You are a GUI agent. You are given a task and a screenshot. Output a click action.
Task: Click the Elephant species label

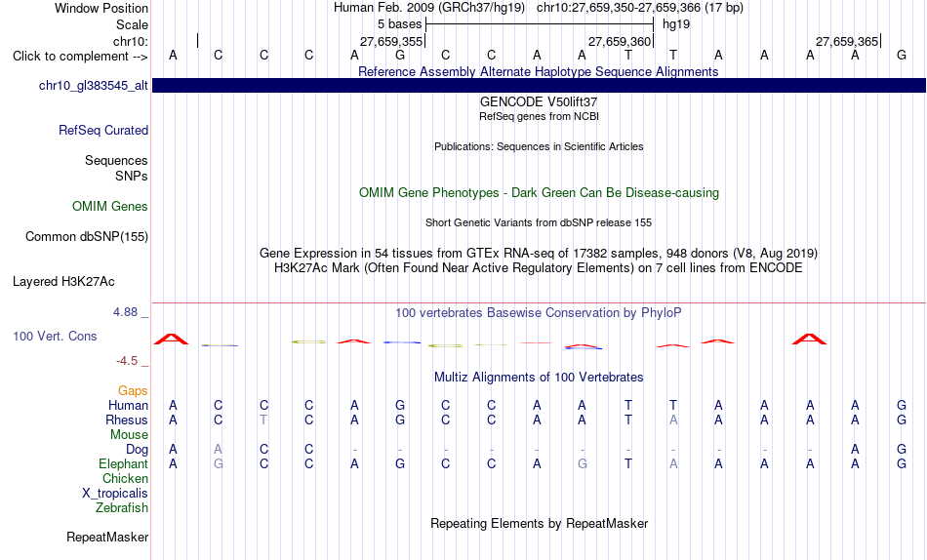(x=124, y=463)
